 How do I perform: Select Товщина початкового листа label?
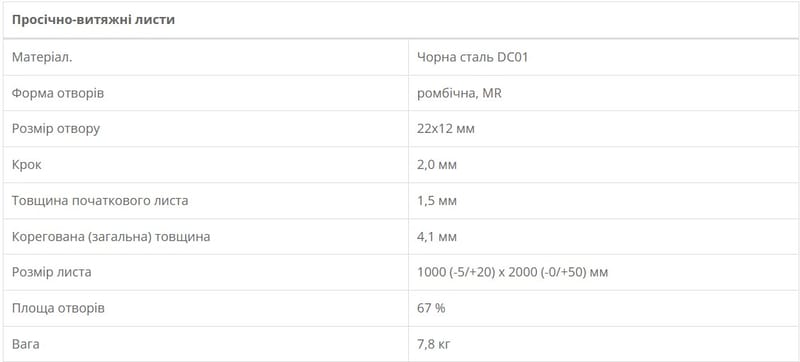100,201
